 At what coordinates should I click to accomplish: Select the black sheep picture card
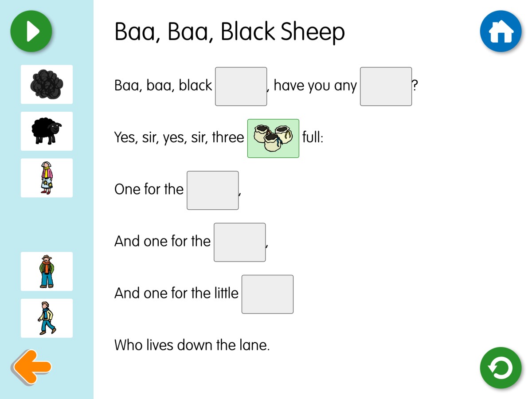coord(47,131)
